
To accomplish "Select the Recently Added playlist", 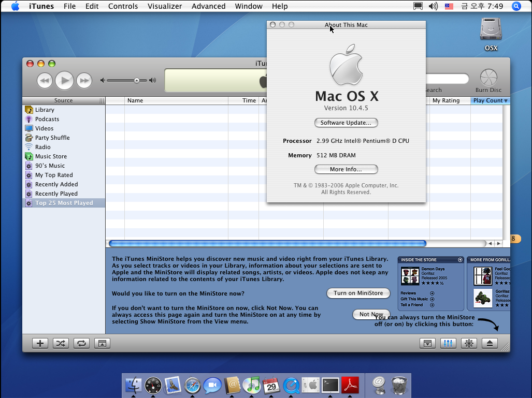I will [64, 184].
